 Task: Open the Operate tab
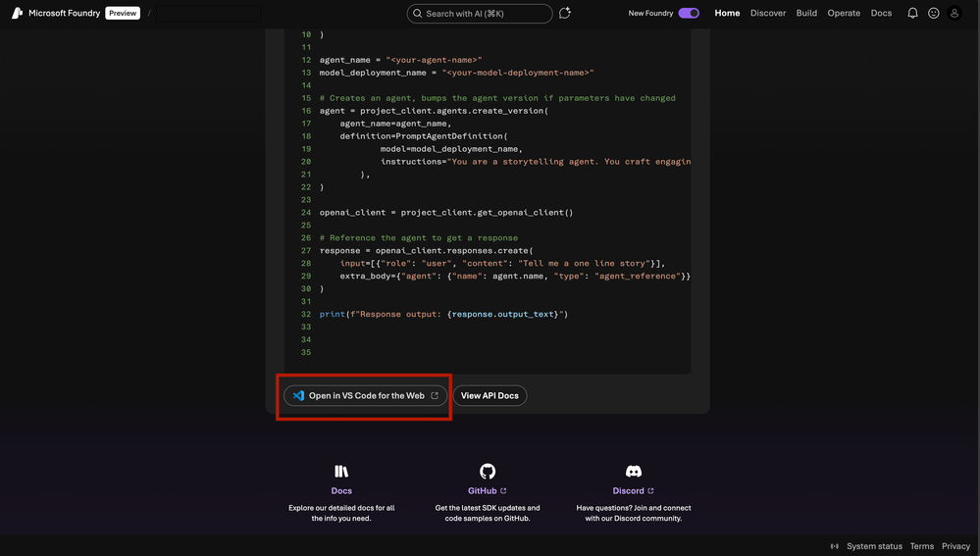click(x=844, y=13)
